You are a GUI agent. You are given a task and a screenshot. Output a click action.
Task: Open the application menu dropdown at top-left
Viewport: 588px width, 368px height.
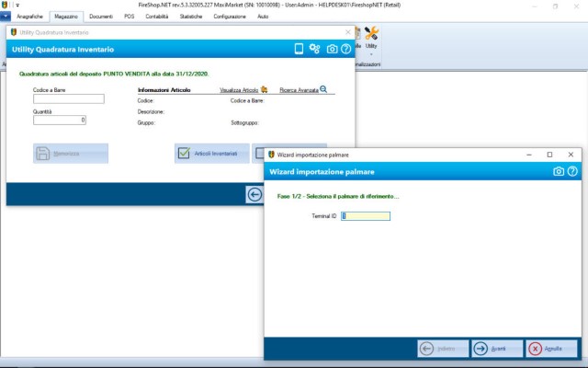click(x=6, y=17)
